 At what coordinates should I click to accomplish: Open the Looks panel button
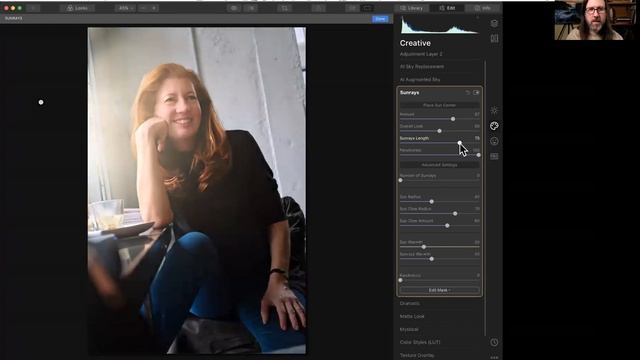pyautogui.click(x=78, y=8)
